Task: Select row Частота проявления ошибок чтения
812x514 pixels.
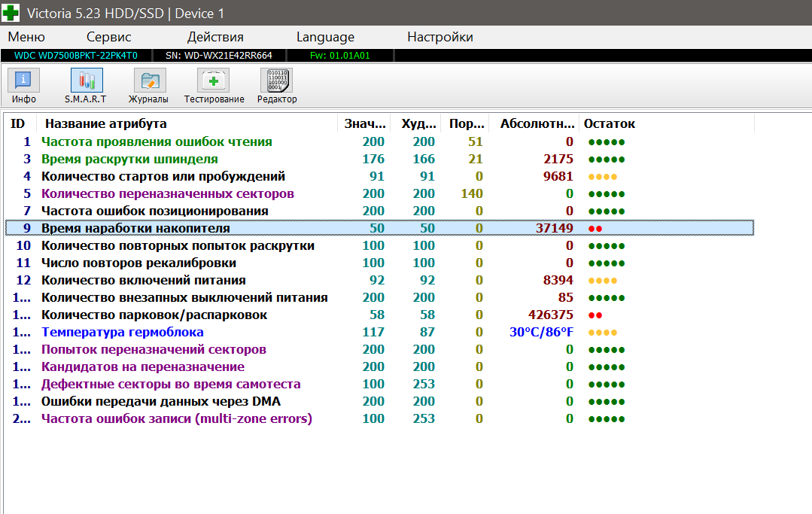Action: (379, 141)
